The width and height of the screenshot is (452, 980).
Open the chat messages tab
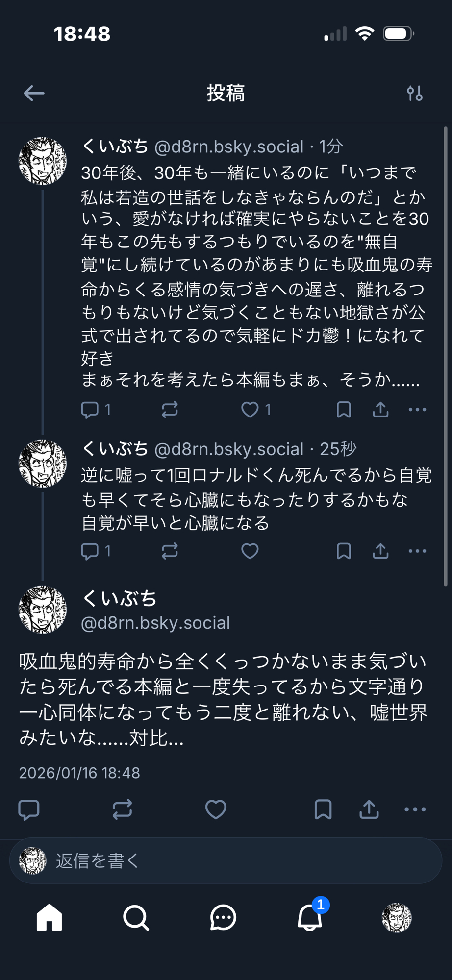click(223, 917)
